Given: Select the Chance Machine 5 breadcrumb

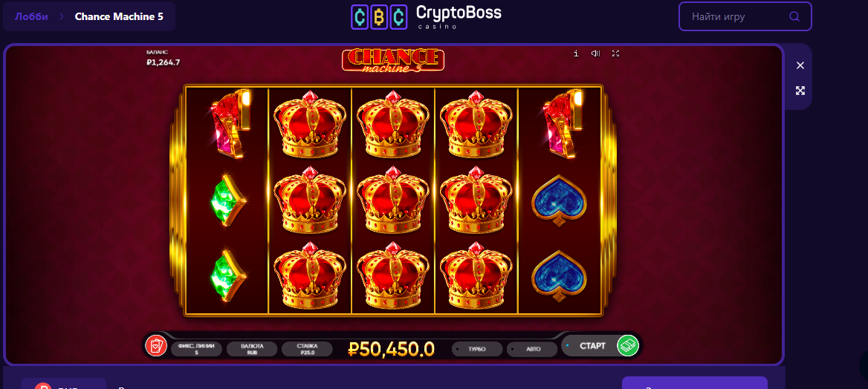Looking at the screenshot, I should pos(119,16).
